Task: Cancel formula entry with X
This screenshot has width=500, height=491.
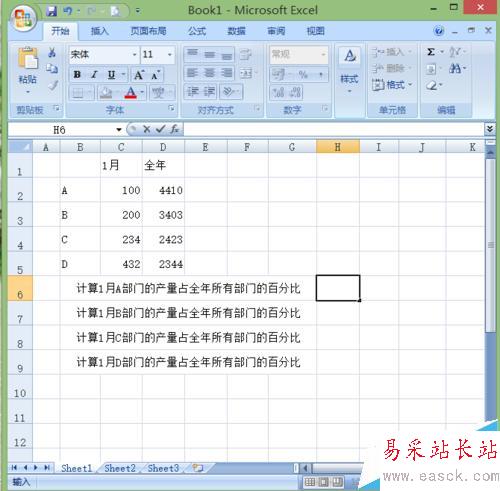Action: click(x=146, y=129)
